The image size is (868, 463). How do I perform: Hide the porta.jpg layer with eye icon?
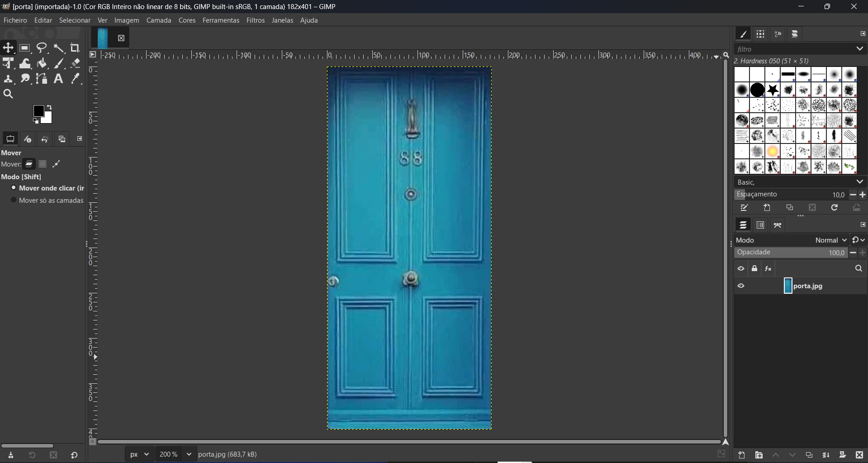click(x=741, y=286)
